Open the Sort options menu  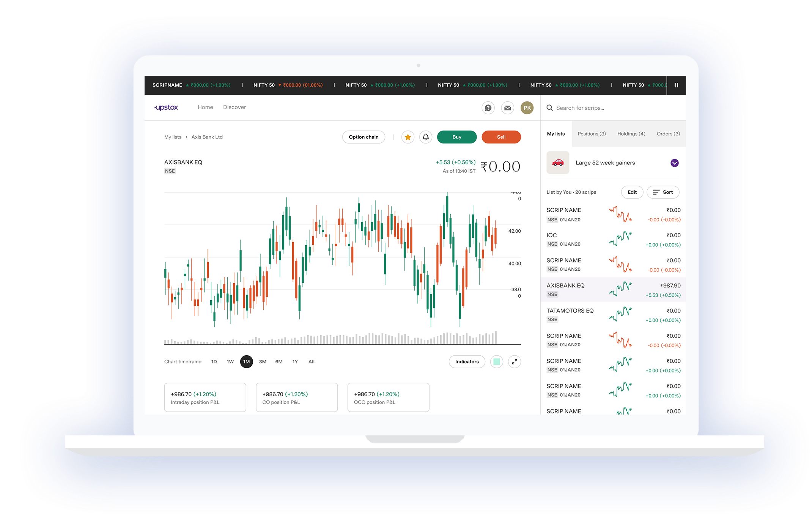pyautogui.click(x=663, y=192)
